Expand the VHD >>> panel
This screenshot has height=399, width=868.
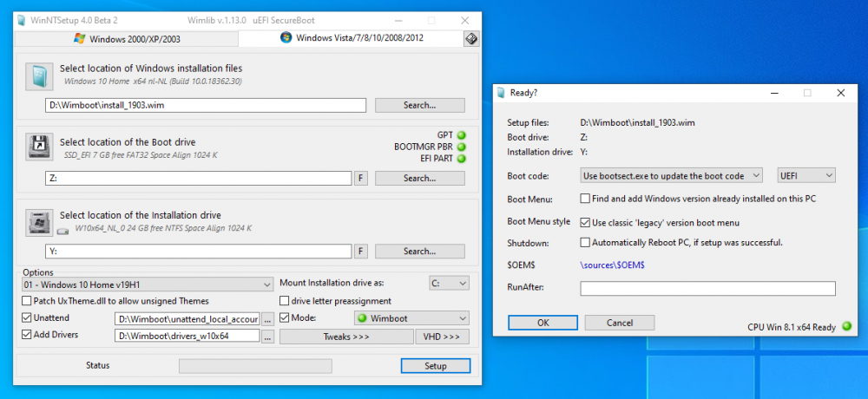pyautogui.click(x=442, y=337)
